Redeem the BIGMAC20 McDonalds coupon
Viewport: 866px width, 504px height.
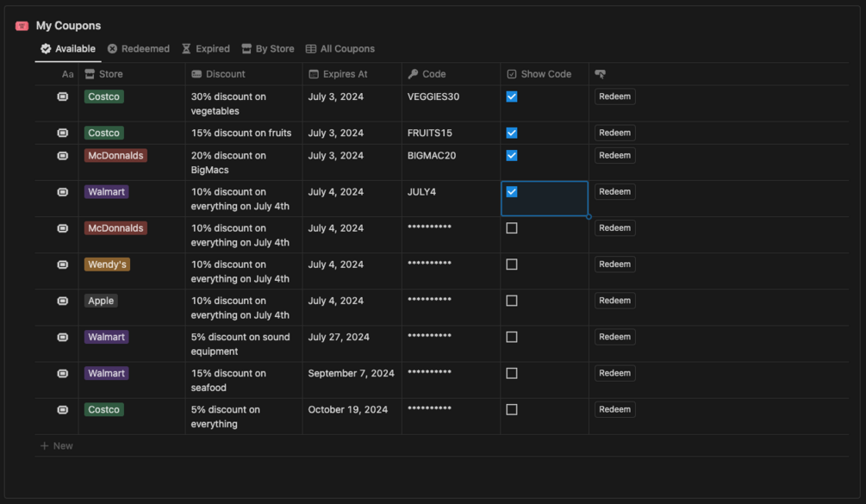coord(614,156)
